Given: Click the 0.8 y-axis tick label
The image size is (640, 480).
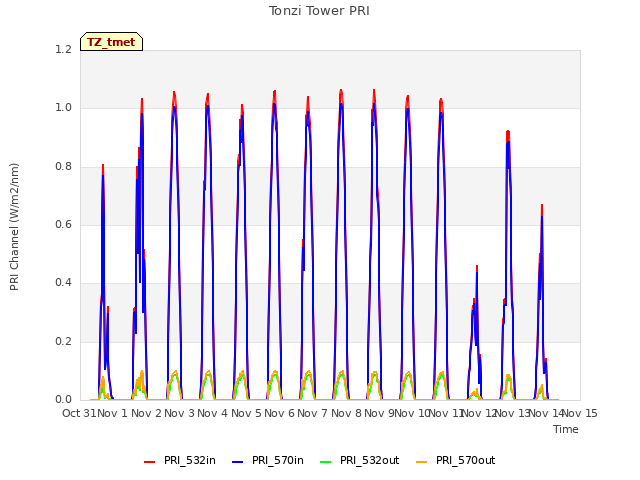Looking at the screenshot, I should pyautogui.click(x=63, y=166).
